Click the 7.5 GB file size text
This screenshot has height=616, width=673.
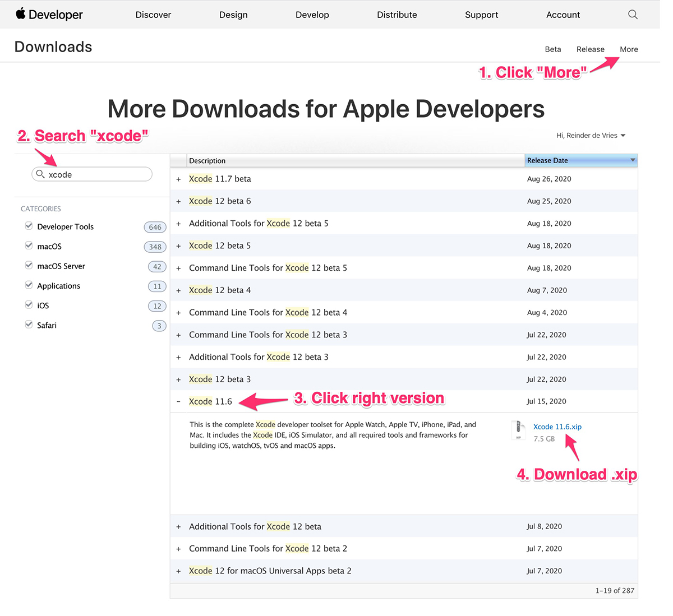[544, 439]
